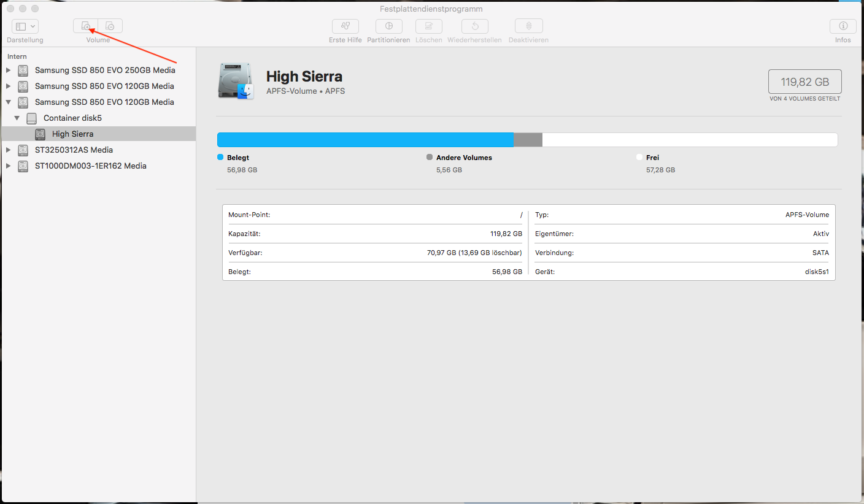The width and height of the screenshot is (864, 504).
Task: Click the "VON 4 VOLUMES GETEILT" caption
Action: 805,99
